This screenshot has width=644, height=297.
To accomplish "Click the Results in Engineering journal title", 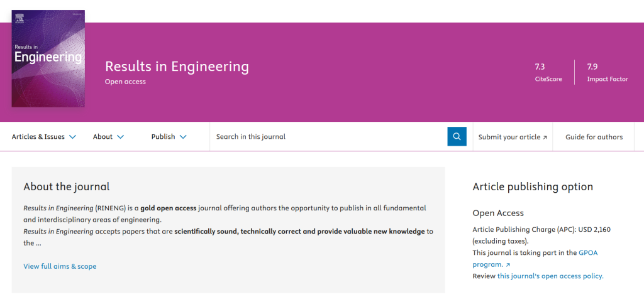I will pyautogui.click(x=177, y=67).
